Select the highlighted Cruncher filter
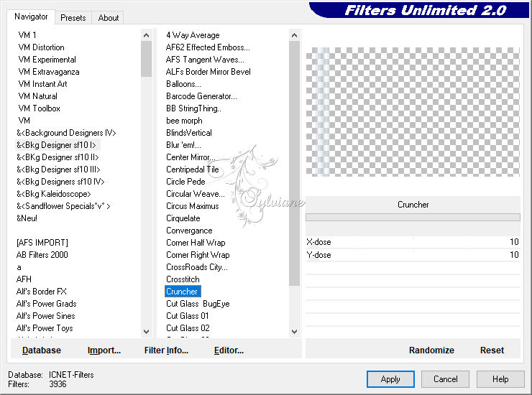The height and width of the screenshot is (395, 532). pos(183,292)
